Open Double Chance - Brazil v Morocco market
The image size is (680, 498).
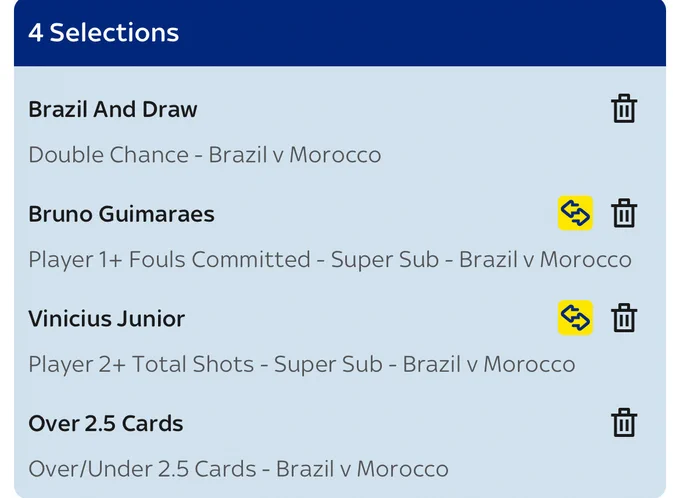[x=205, y=155]
